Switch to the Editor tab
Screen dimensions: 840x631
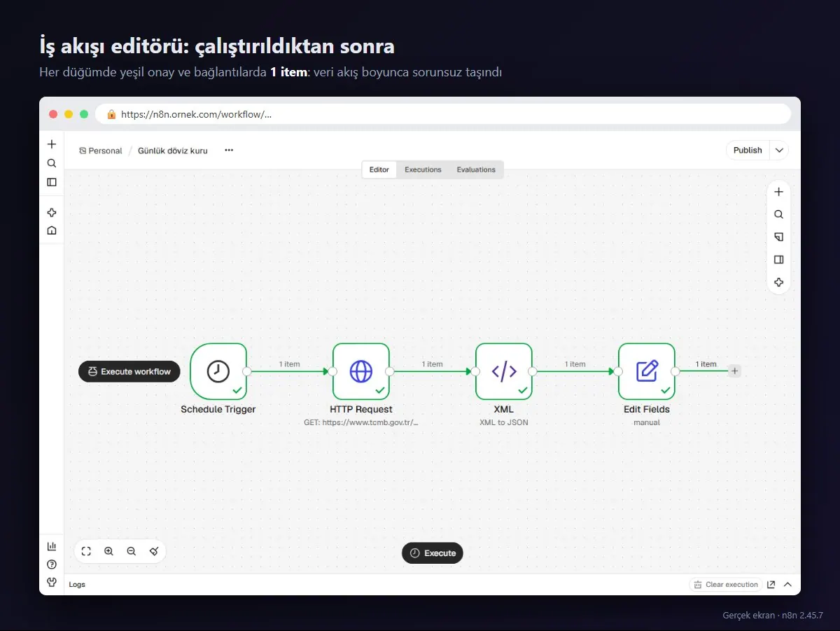[x=379, y=169]
